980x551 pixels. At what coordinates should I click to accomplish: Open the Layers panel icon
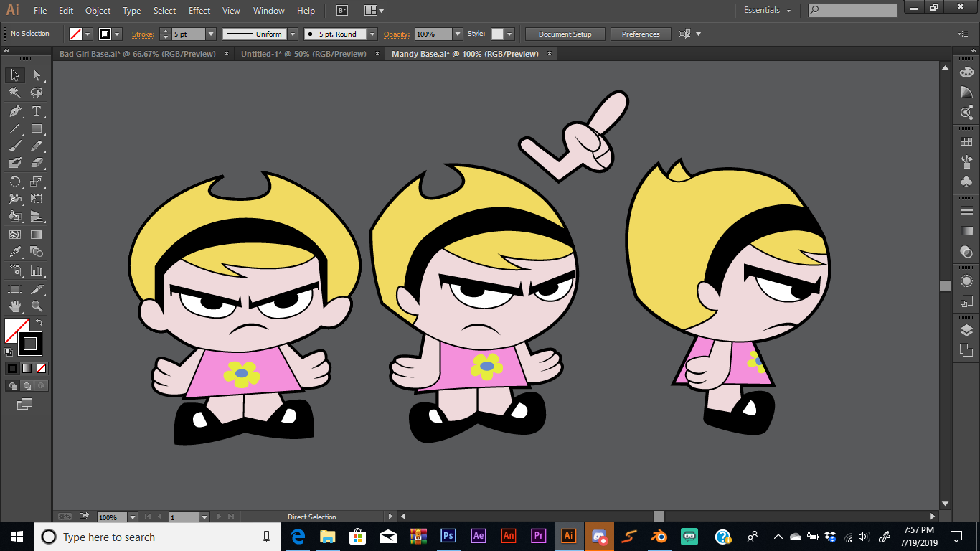click(966, 330)
